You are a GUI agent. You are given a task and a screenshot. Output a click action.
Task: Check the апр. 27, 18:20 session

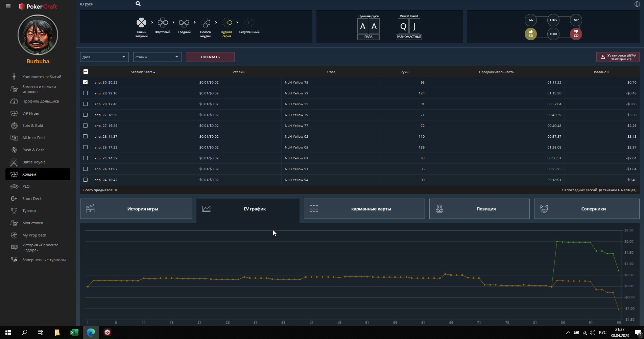[85, 115]
